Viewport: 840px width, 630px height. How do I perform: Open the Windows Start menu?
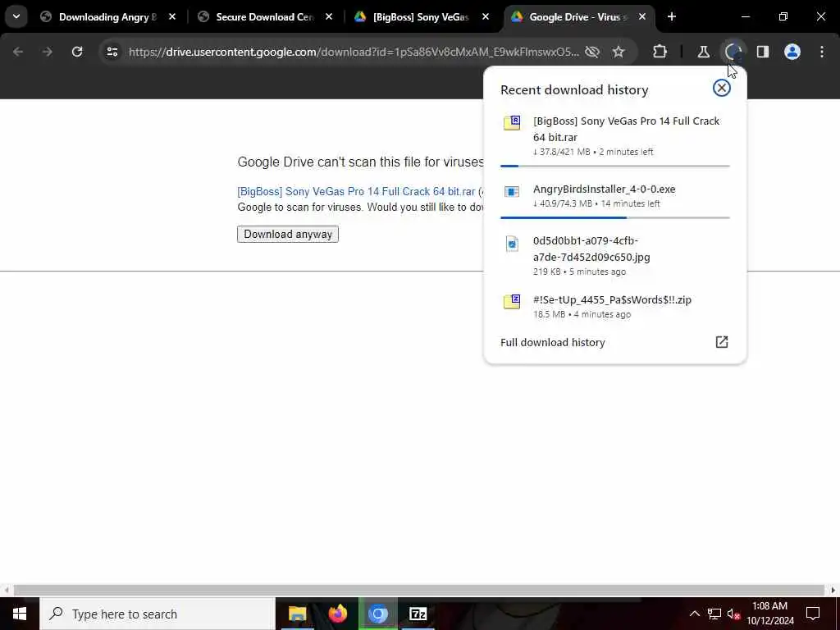click(20, 614)
